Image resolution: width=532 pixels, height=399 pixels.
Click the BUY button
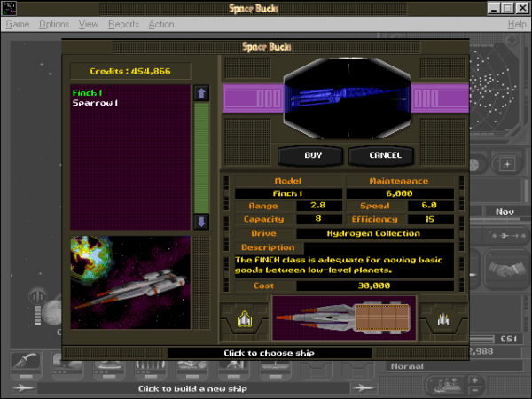click(x=313, y=155)
